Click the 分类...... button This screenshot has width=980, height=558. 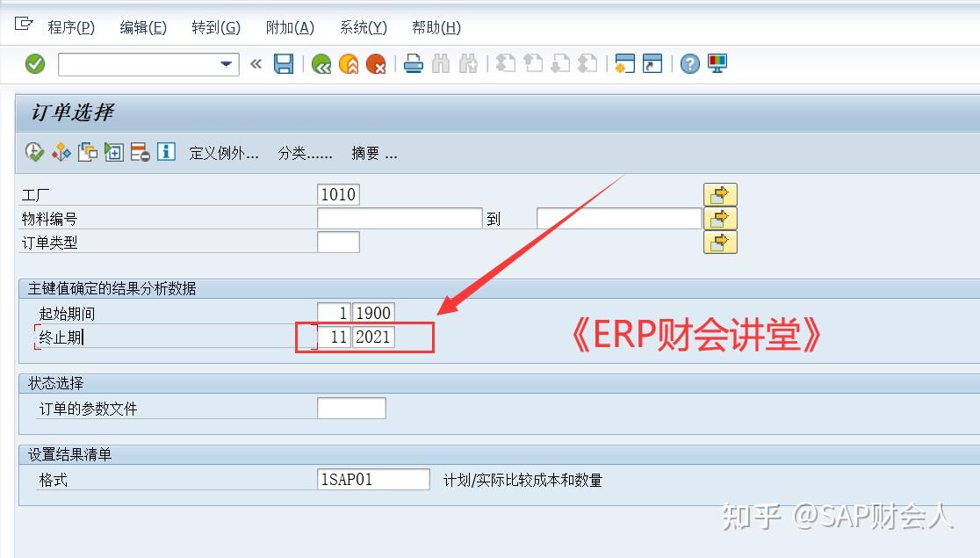(304, 152)
